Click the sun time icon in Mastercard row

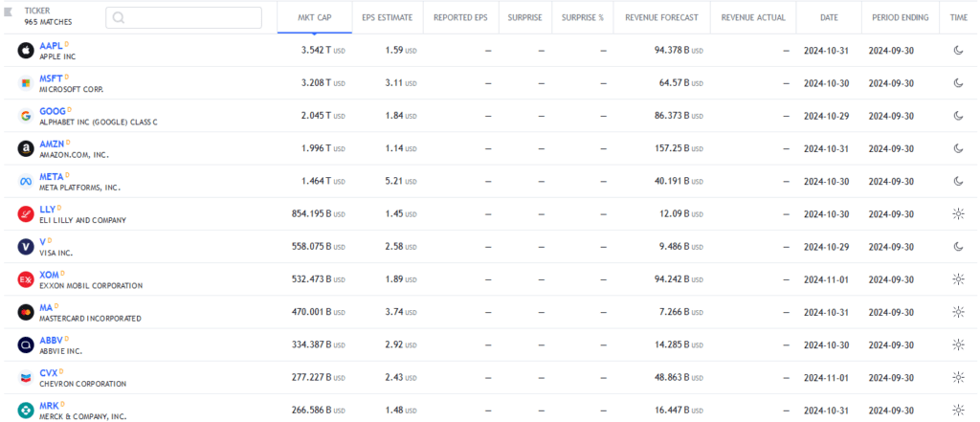click(958, 312)
